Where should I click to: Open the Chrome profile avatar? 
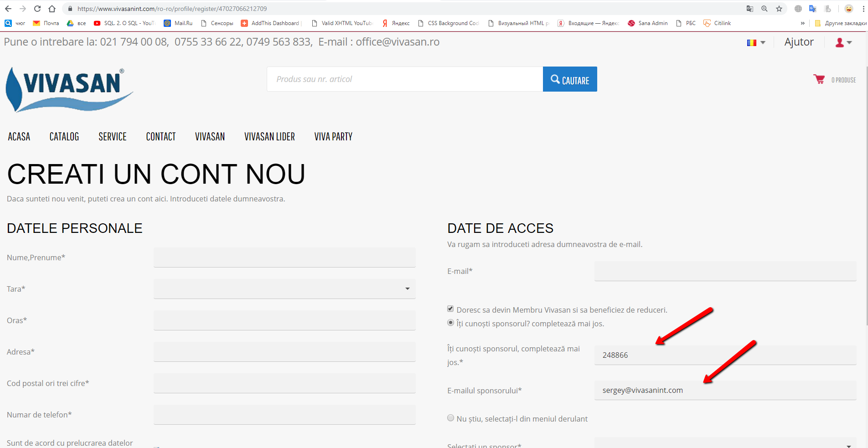[848, 9]
